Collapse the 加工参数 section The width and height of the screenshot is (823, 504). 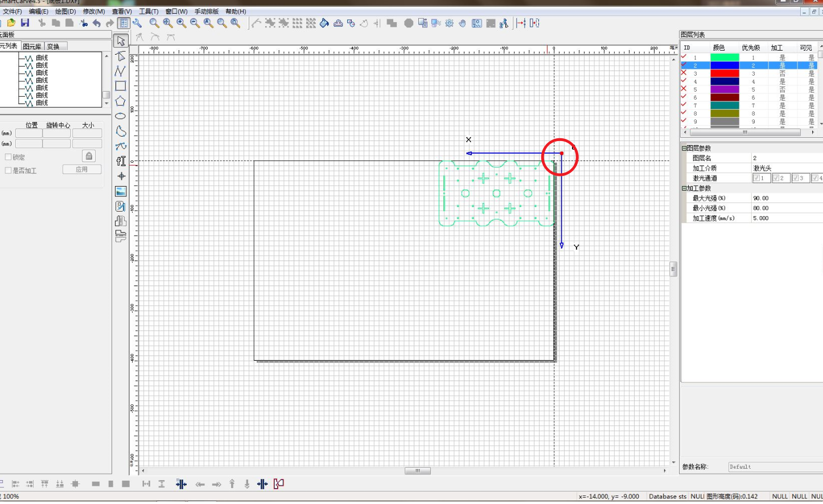coord(684,188)
